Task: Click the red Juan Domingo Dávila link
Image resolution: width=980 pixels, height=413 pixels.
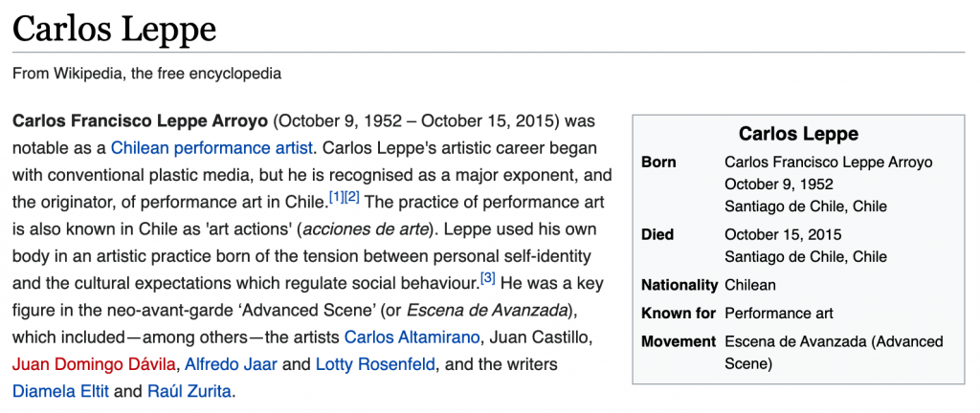Action: pos(94,364)
